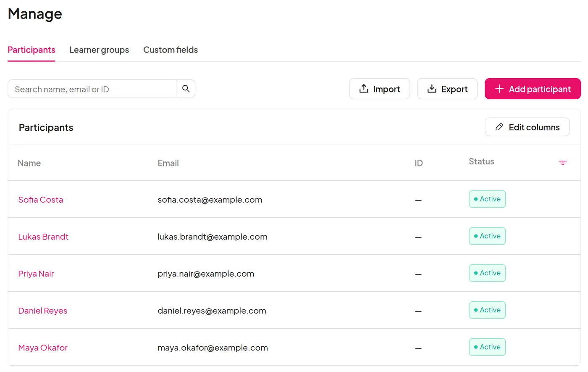Image resolution: width=588 pixels, height=372 pixels.
Task: Select email maya.okafor@example.com
Action: click(x=213, y=348)
